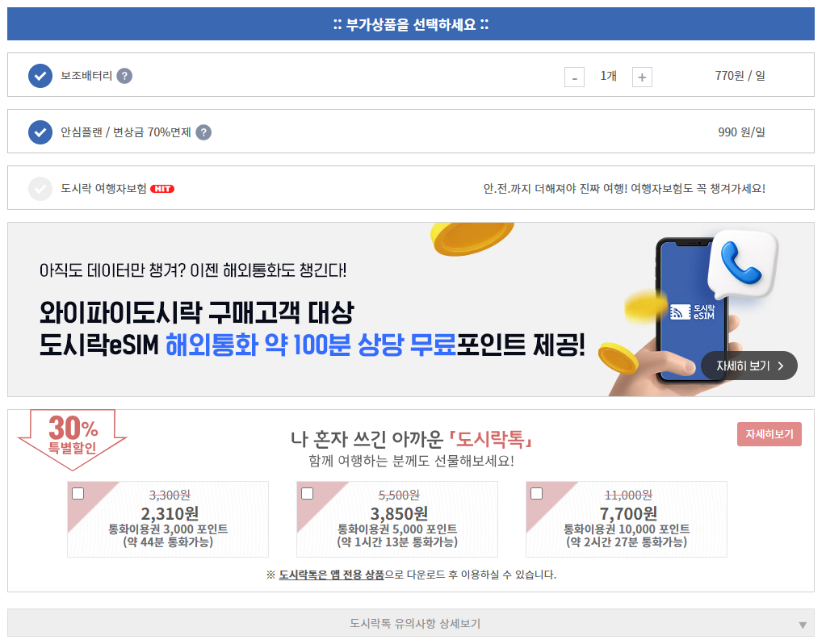Click the 도시락 여행자보험 label
The height and width of the screenshot is (644, 826).
click(x=104, y=189)
